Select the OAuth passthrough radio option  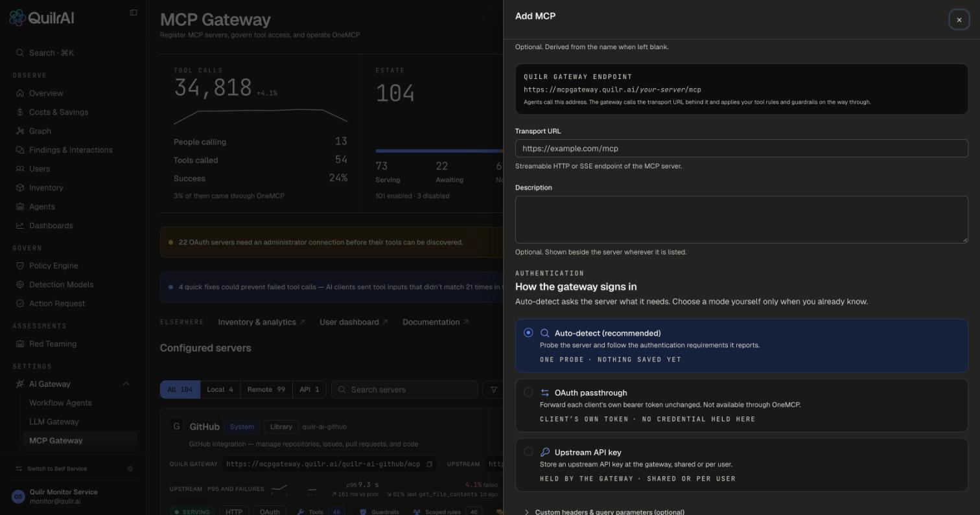tap(528, 393)
